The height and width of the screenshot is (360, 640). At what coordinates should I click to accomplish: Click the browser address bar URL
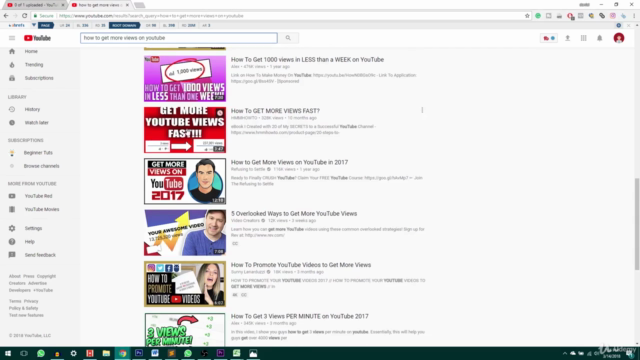click(x=151, y=16)
